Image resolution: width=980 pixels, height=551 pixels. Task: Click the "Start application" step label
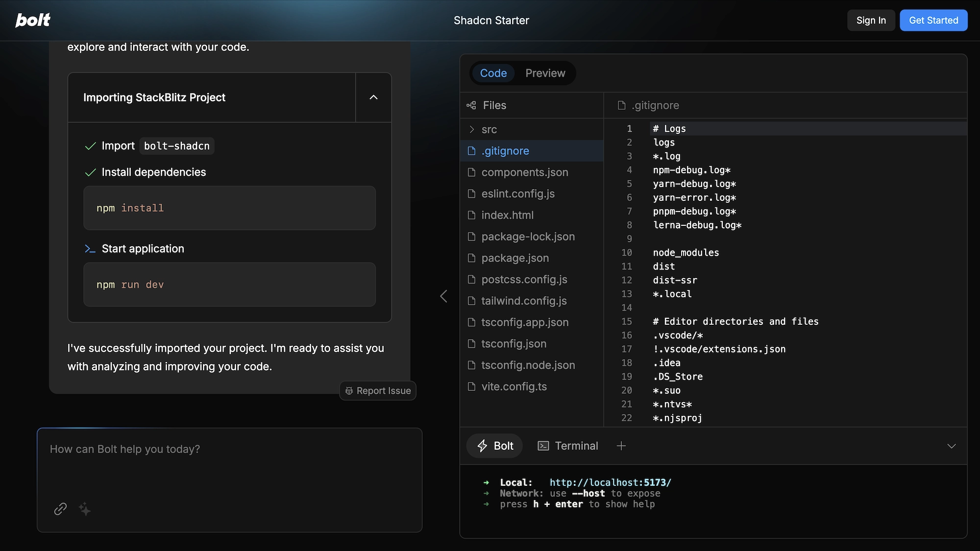[x=143, y=249]
